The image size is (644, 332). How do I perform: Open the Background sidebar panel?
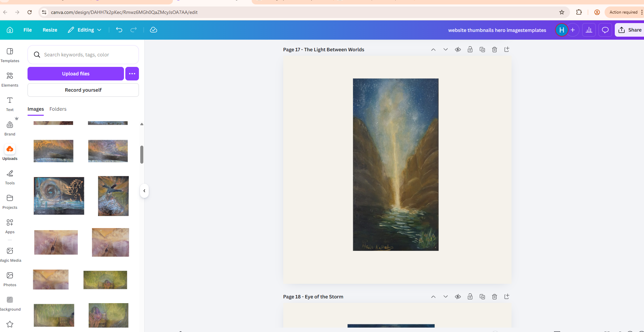[10, 303]
